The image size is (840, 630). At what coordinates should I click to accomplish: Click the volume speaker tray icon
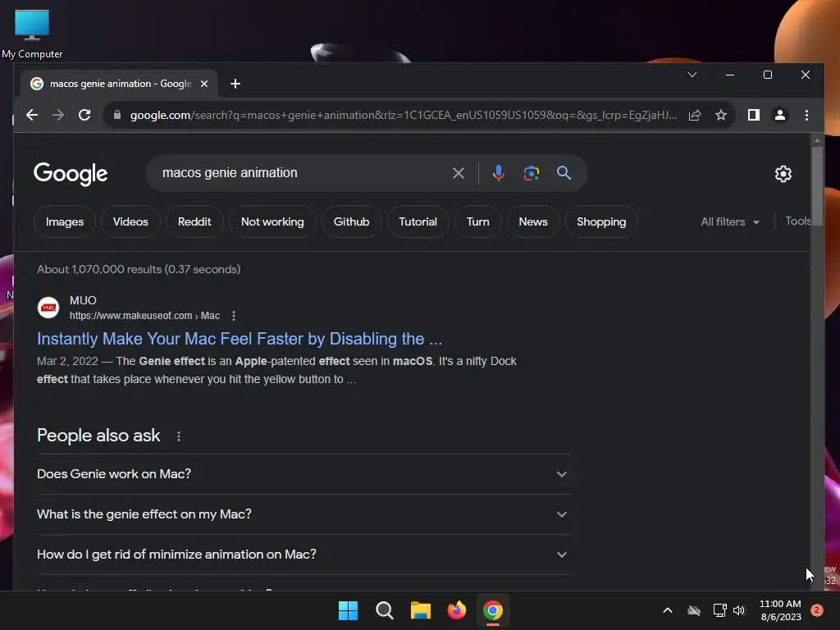tap(739, 610)
